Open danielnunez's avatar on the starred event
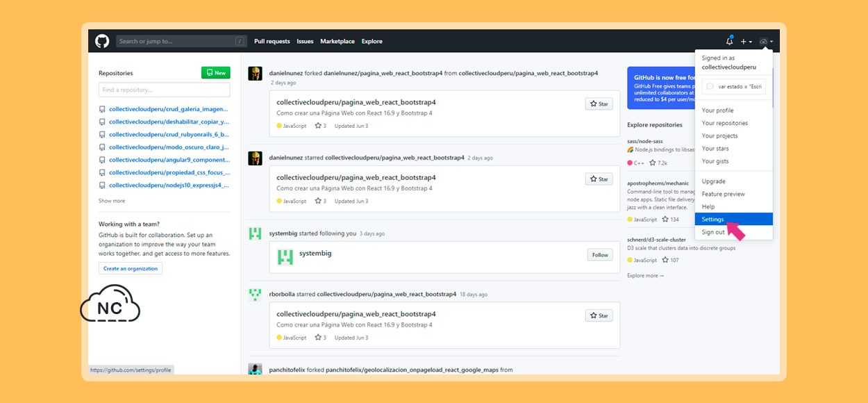 click(x=256, y=158)
